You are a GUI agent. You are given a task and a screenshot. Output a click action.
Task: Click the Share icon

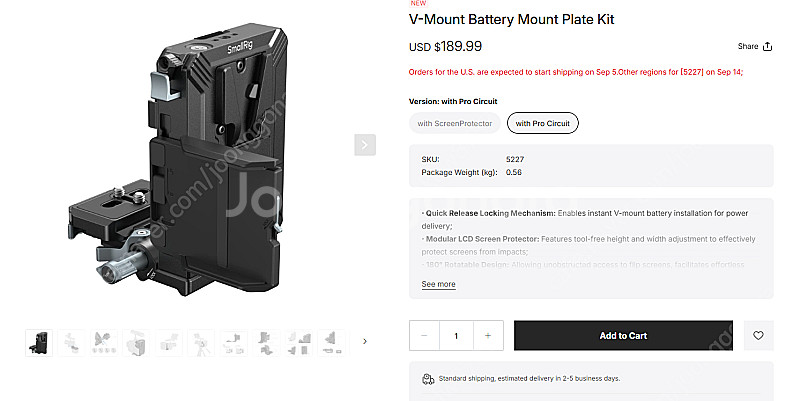[x=768, y=46]
